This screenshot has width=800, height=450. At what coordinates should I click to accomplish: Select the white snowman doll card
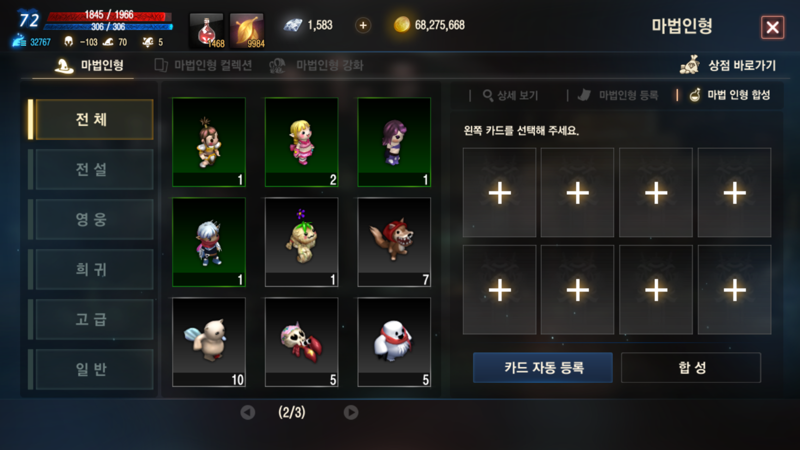tap(394, 342)
